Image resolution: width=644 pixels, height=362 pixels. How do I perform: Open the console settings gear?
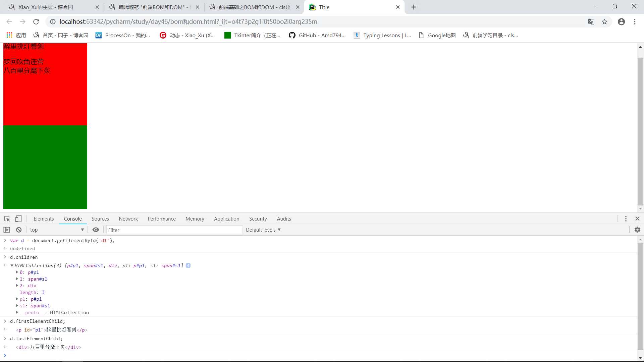(x=638, y=230)
